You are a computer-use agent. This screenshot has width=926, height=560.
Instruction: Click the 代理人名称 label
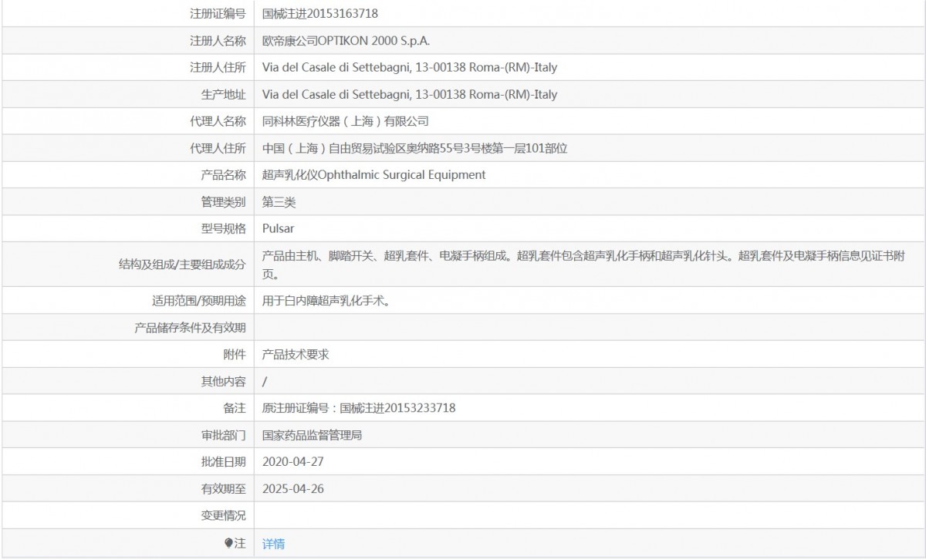tap(218, 121)
